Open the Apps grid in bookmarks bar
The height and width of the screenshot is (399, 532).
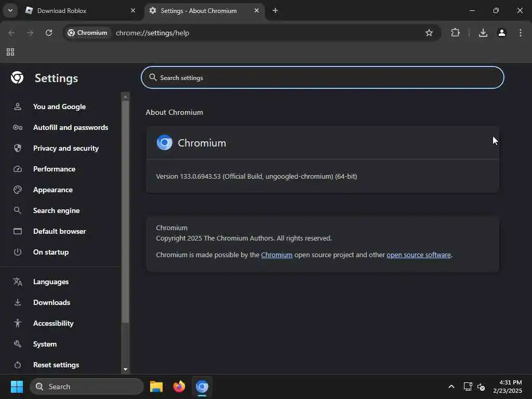[10, 52]
